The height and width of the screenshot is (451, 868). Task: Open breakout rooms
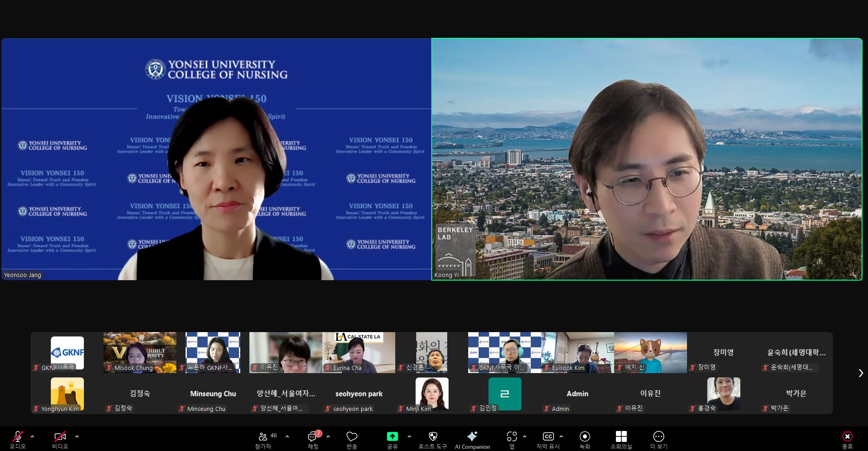[x=621, y=439]
